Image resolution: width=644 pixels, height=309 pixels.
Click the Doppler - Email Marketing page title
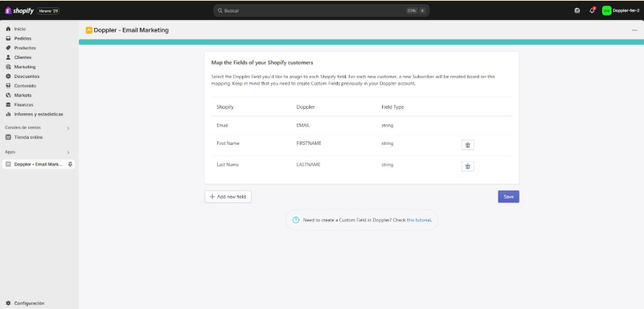click(131, 30)
